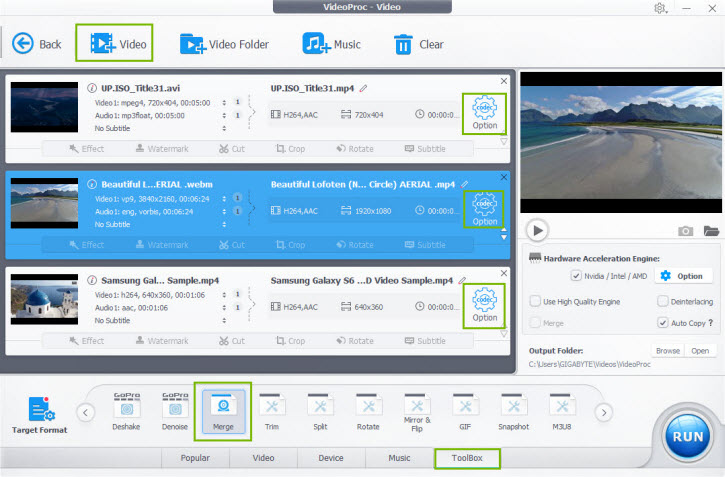Switch to the Popular tab
The height and width of the screenshot is (477, 725).
click(x=195, y=458)
